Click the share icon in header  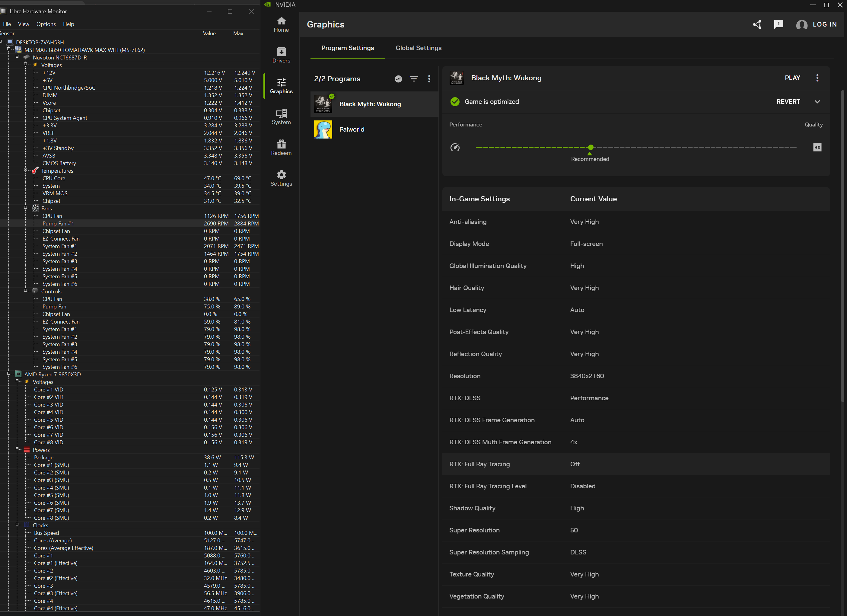tap(757, 25)
